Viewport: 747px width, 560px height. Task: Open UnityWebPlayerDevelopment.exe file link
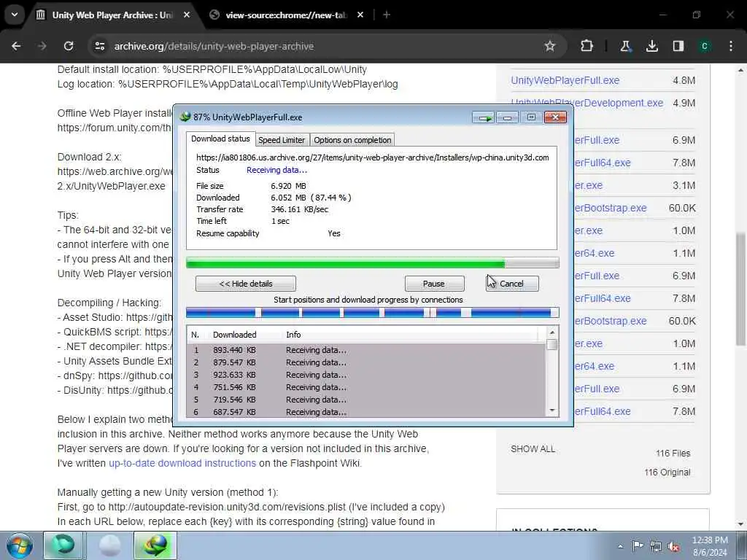click(x=587, y=104)
